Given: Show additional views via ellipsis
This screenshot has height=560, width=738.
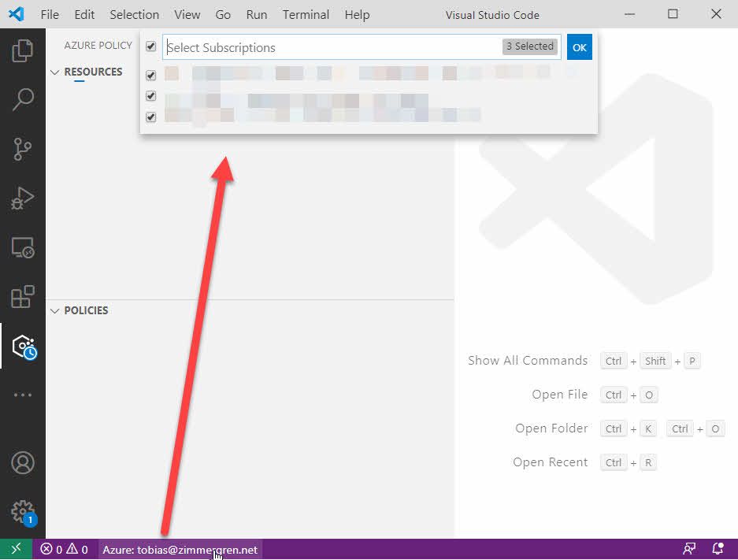Looking at the screenshot, I should (x=23, y=395).
